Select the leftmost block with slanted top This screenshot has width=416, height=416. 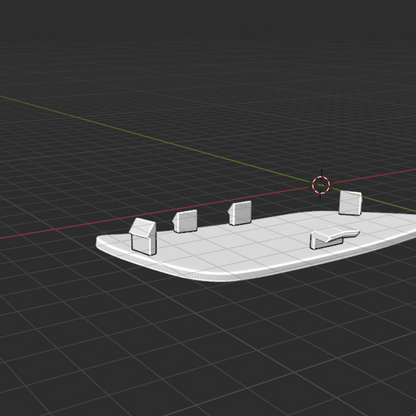(143, 236)
